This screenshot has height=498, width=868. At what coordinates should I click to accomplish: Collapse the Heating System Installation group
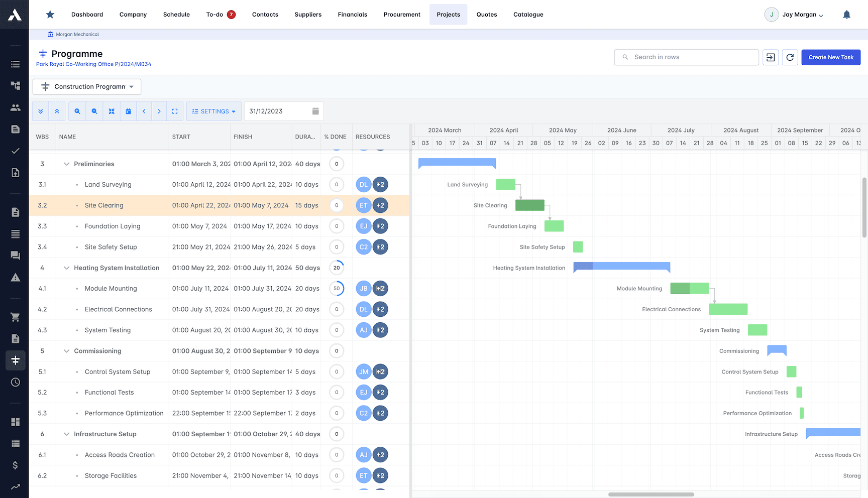point(66,268)
